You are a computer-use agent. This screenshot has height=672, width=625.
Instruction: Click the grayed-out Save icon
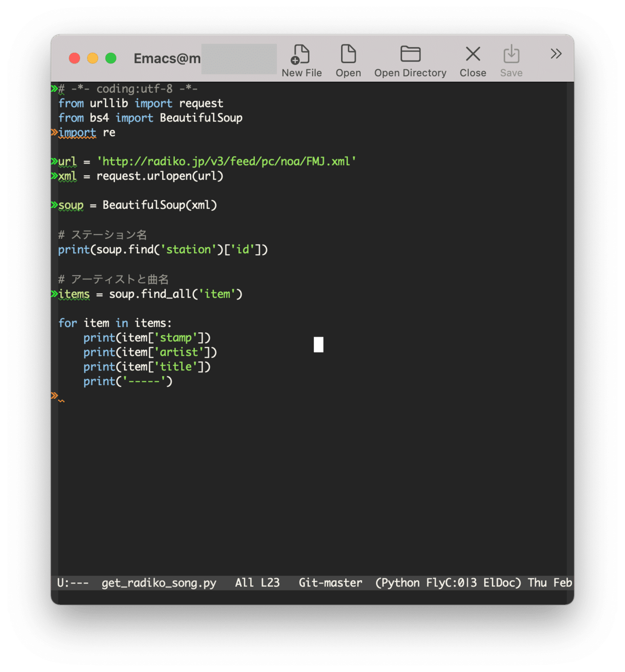coord(511,55)
